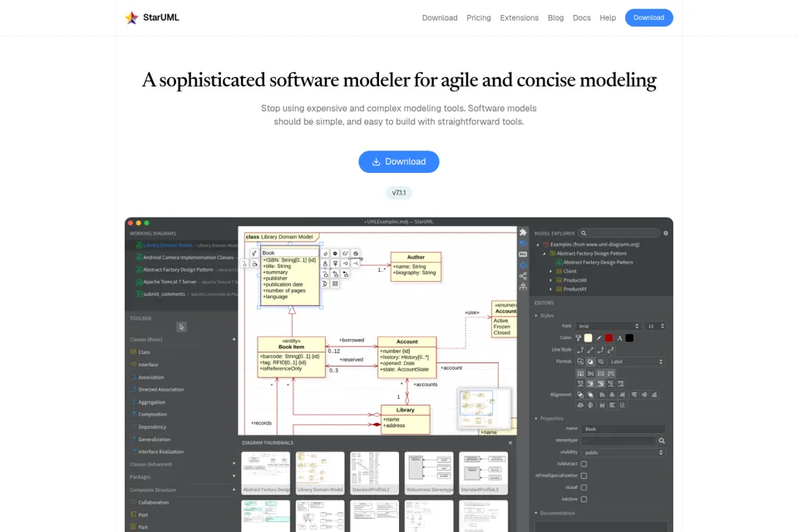The width and height of the screenshot is (798, 532).
Task: Open the Extensions nav item
Action: point(519,17)
